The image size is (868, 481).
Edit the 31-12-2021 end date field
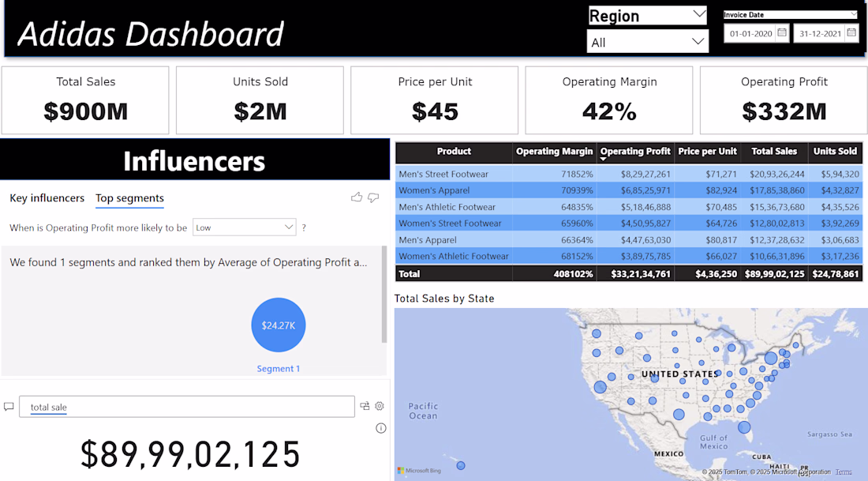coord(820,33)
